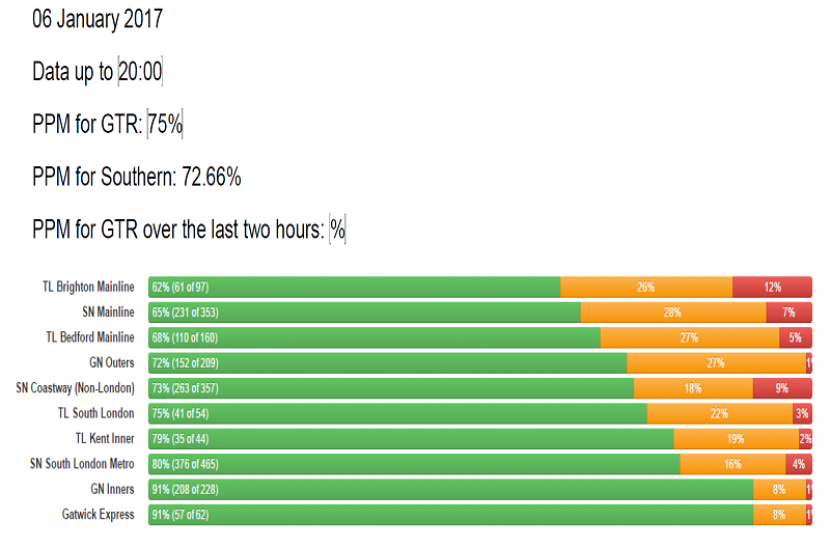Viewport: 830px width, 540px height.
Task: Click the 9% red SN Coastway segment
Action: (x=782, y=388)
